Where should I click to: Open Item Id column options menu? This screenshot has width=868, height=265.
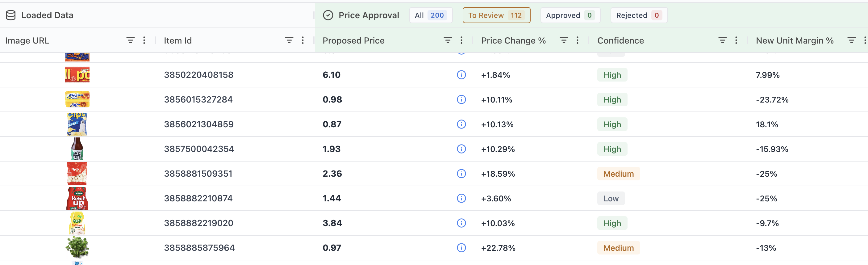pyautogui.click(x=303, y=40)
